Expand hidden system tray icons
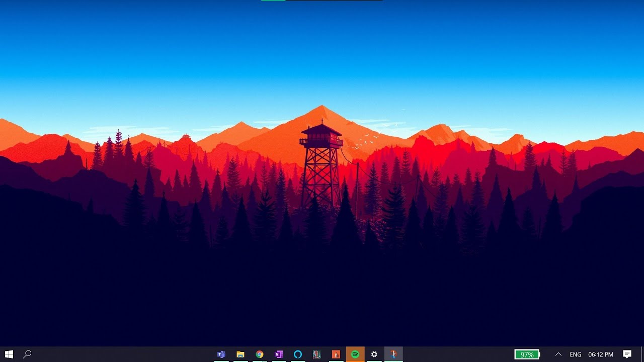The height and width of the screenshot is (362, 644). 558,354
